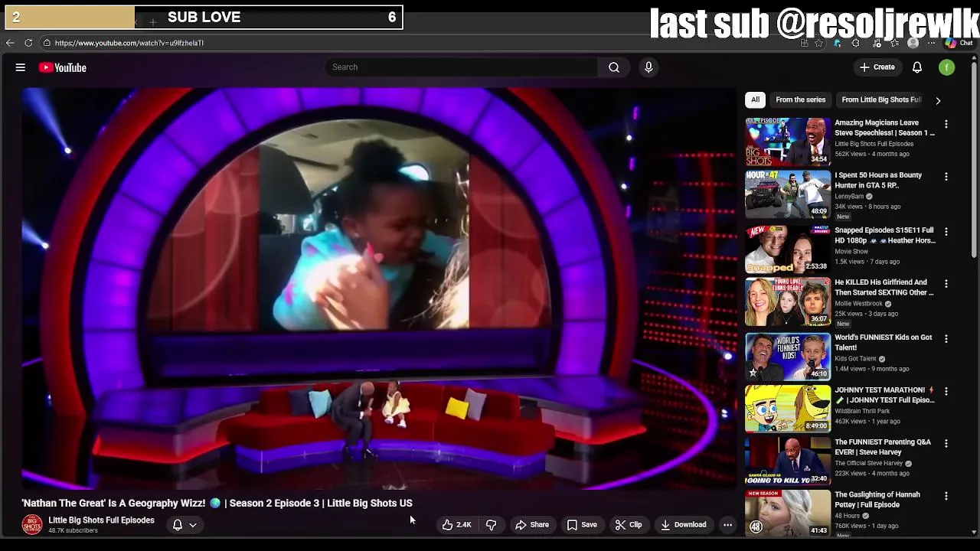Open Gaslighting of Hannah Pettey thumbnail
This screenshot has width=980, height=551.
(x=788, y=513)
